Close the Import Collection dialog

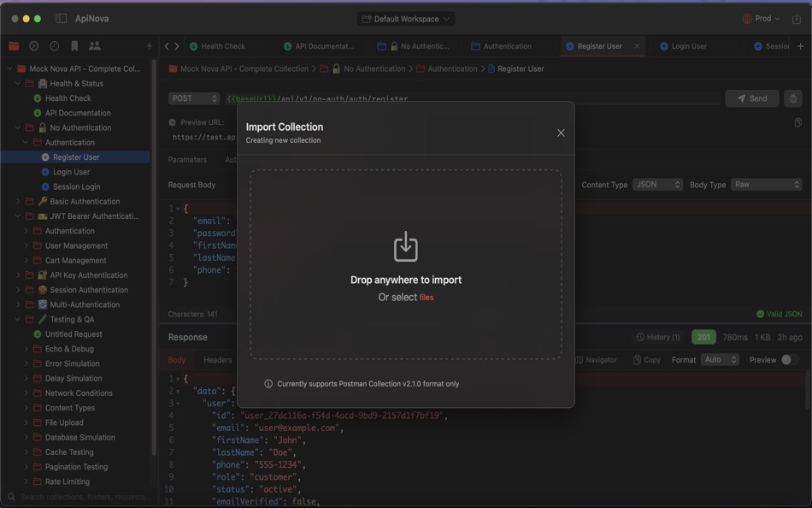[561, 133]
